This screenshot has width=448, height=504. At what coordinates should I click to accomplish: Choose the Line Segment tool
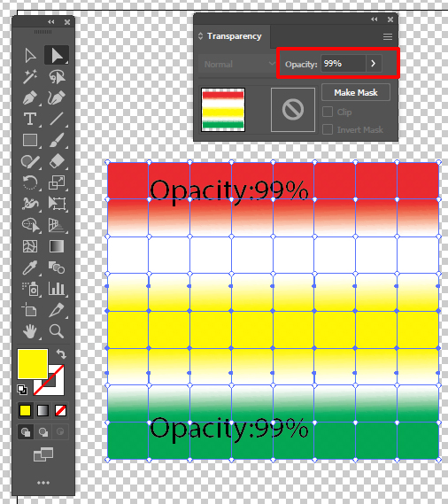coord(57,119)
